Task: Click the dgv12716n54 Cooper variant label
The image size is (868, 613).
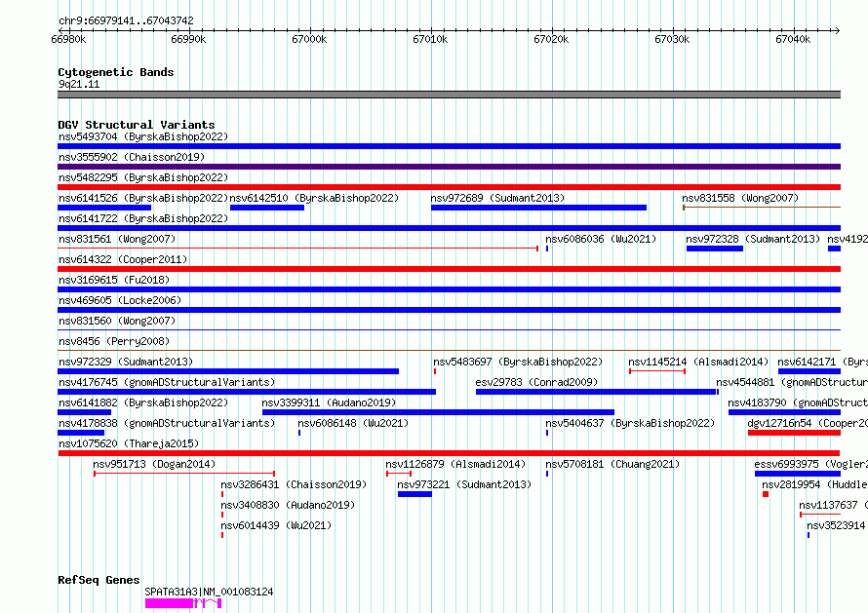Action: [x=808, y=423]
